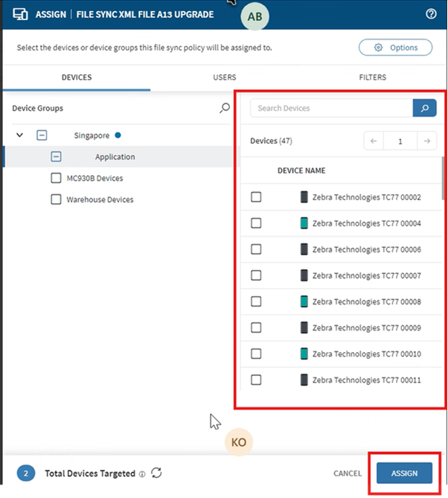
Task: Toggle the Singapore group checkbox
Action: 42,135
